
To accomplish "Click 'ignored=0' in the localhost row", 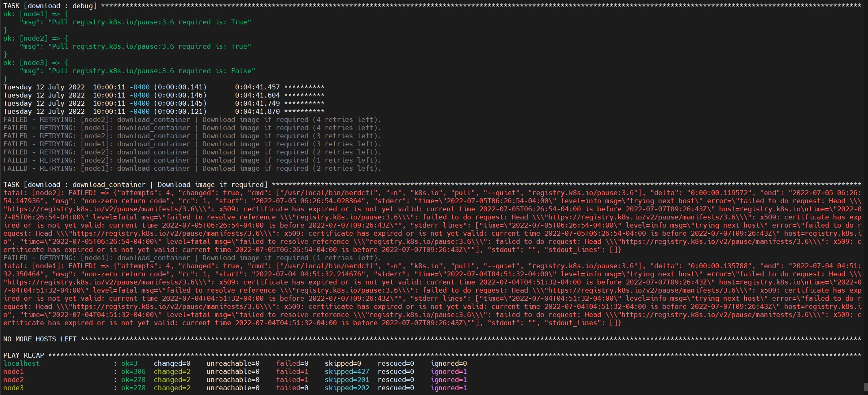I will [449, 363].
